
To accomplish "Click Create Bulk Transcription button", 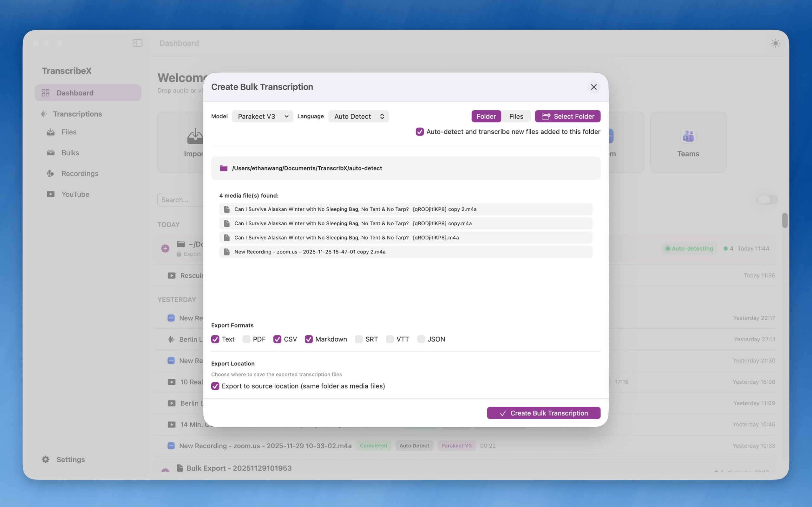I will pyautogui.click(x=543, y=413).
